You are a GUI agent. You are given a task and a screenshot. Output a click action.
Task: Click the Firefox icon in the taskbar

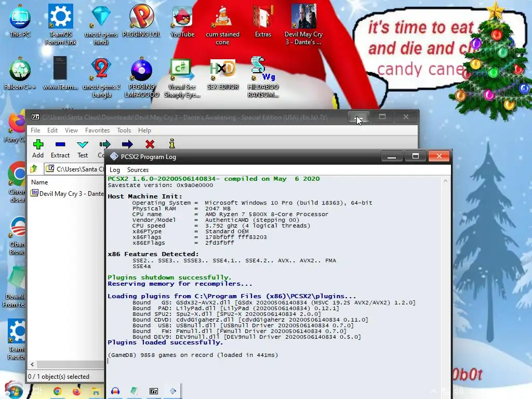pos(76,391)
